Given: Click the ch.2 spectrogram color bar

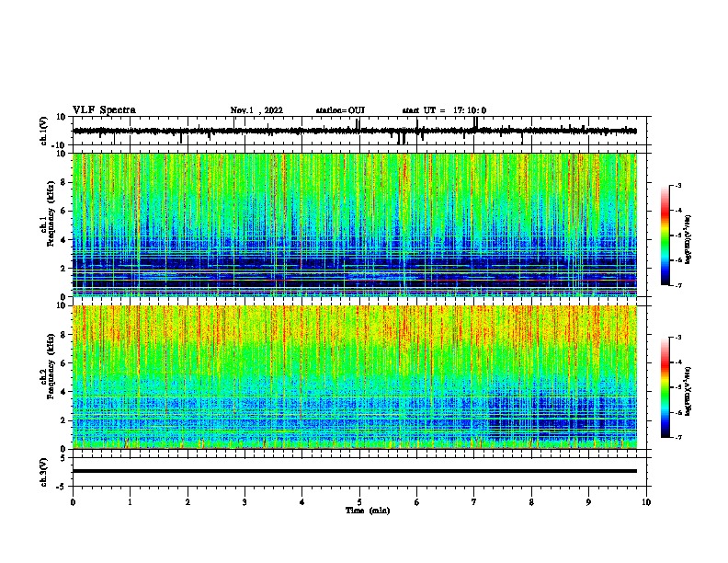Looking at the screenshot, I should point(665,387).
